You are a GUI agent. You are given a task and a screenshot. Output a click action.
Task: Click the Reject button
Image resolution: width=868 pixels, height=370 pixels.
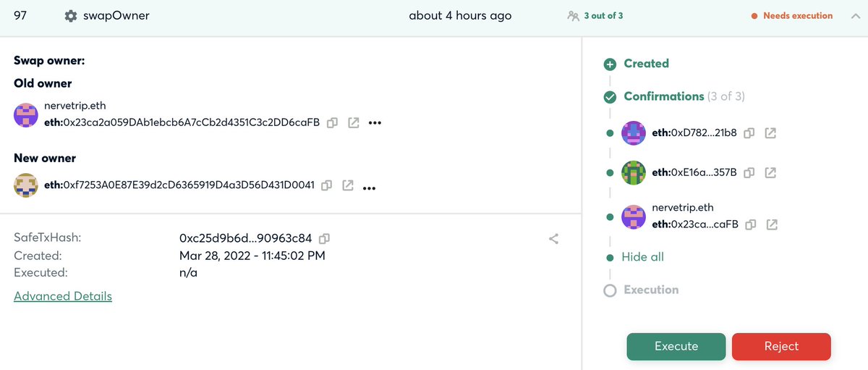[781, 346]
